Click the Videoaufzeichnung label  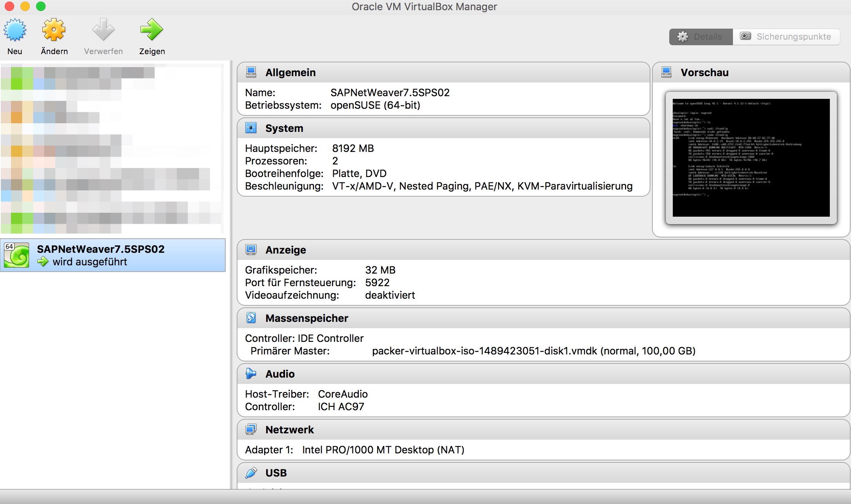click(292, 295)
